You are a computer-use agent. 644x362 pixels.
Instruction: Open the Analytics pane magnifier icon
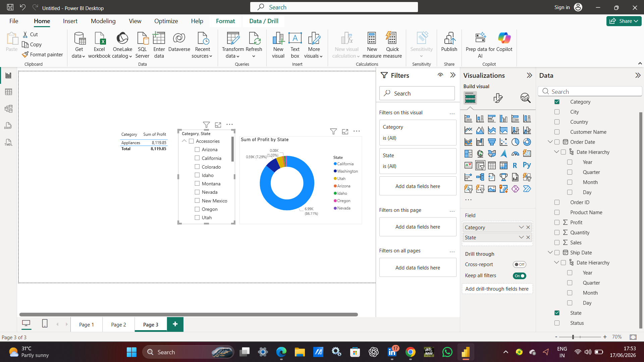coord(525,98)
